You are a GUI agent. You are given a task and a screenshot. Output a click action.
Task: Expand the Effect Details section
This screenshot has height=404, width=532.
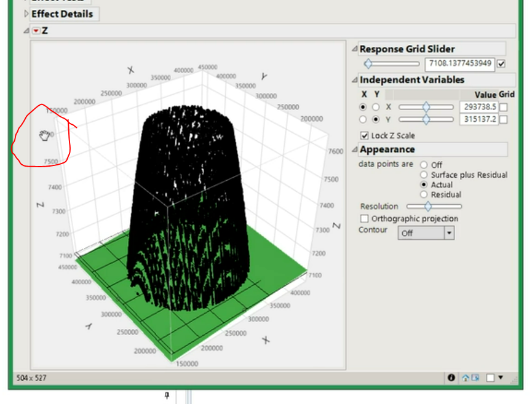click(x=26, y=14)
